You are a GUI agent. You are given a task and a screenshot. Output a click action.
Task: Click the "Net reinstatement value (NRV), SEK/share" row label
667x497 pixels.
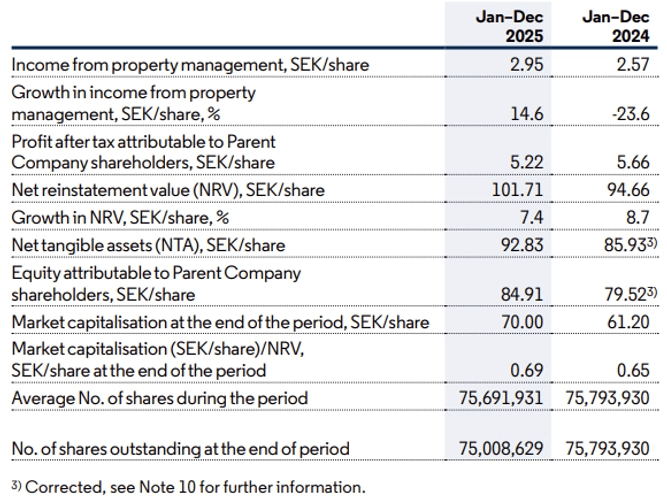pyautogui.click(x=153, y=190)
